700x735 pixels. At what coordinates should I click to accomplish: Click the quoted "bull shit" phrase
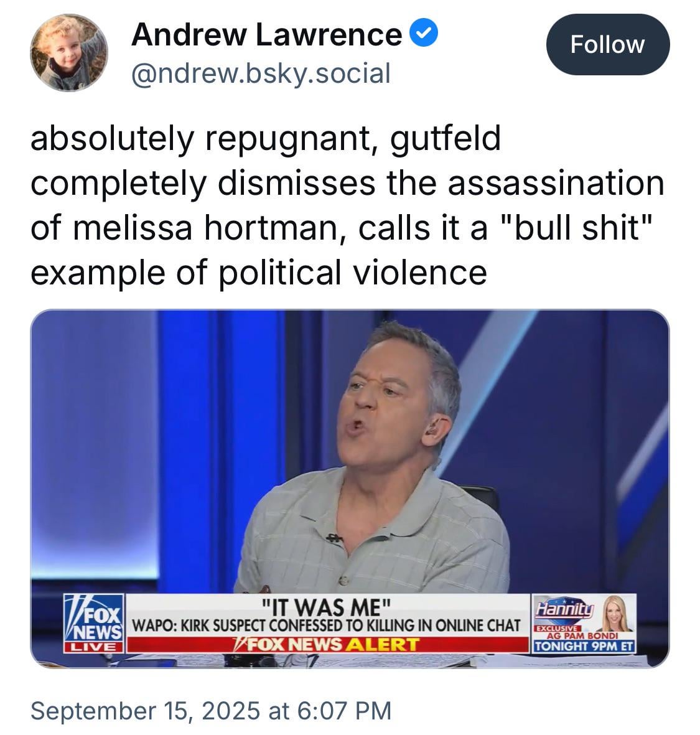[576, 228]
